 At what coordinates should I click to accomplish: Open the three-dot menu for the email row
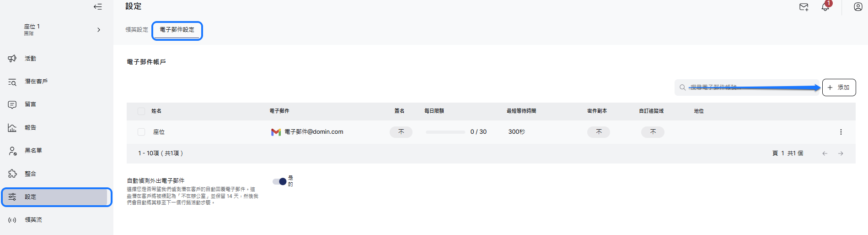click(x=841, y=132)
